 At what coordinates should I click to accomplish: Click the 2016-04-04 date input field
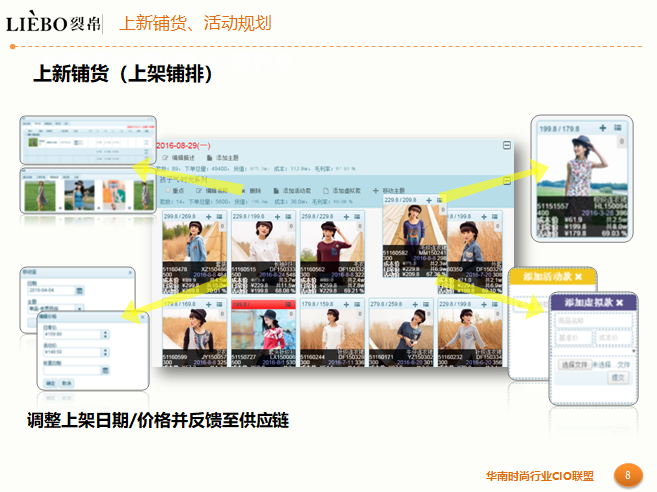point(51,290)
